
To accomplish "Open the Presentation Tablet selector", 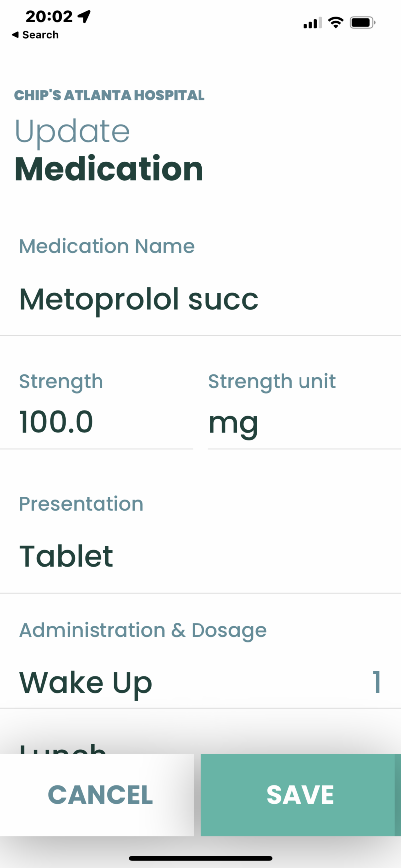I will pos(67,556).
